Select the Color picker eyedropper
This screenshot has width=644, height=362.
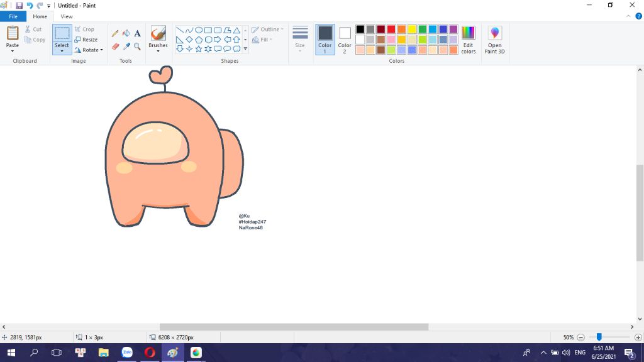pyautogui.click(x=126, y=47)
